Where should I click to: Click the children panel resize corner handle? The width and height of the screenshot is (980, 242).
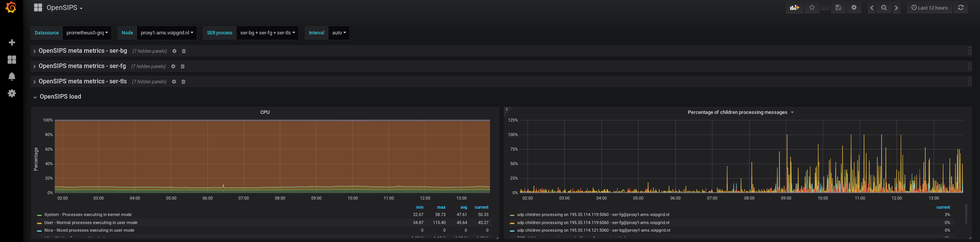(970, 238)
